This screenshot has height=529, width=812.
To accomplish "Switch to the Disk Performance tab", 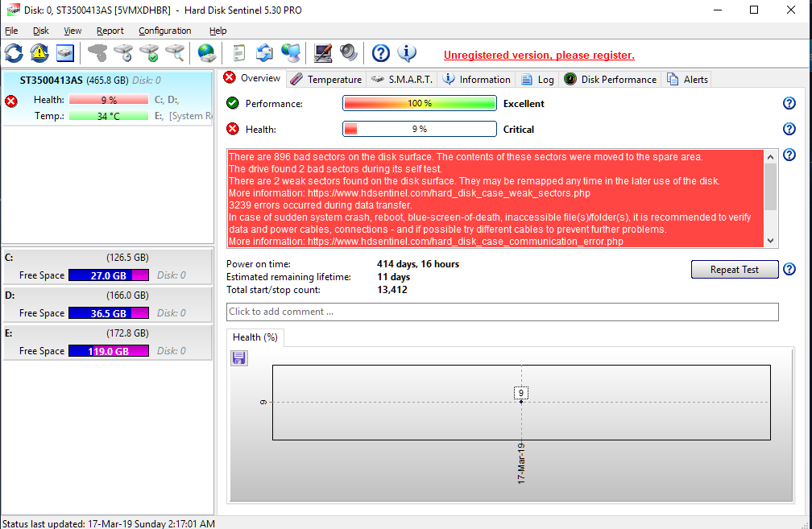I will coord(610,79).
